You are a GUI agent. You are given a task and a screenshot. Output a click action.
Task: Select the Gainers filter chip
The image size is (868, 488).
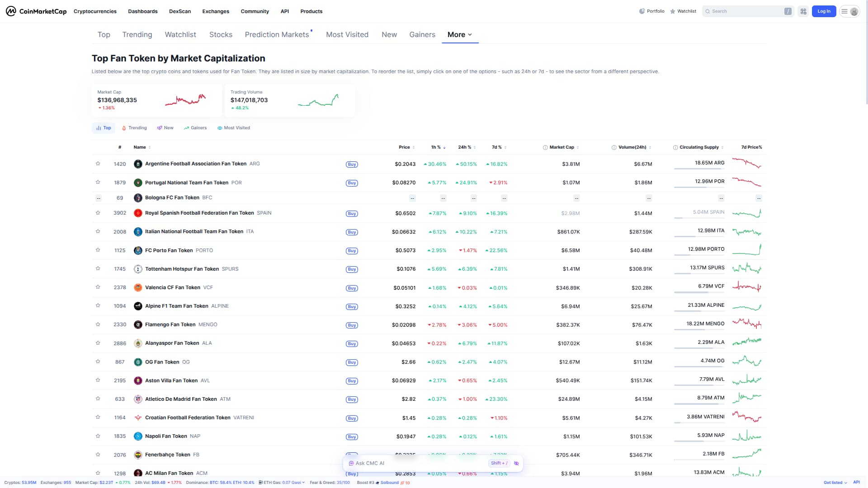point(195,128)
